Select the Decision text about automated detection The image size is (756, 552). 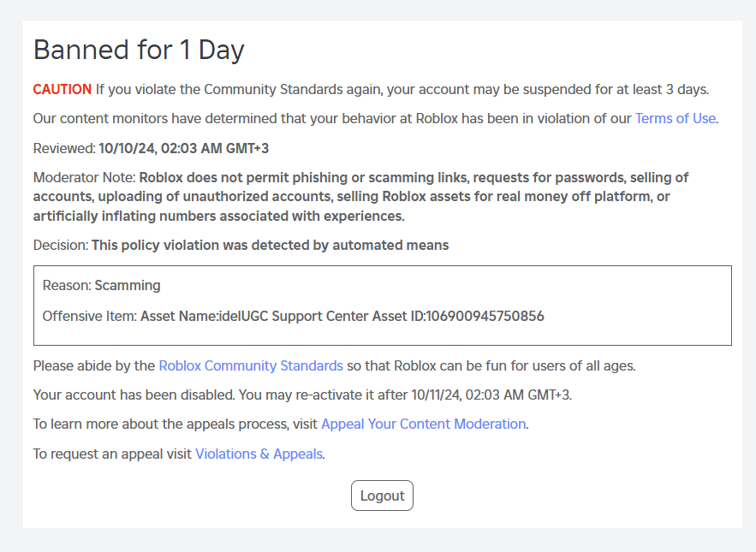[x=242, y=245]
